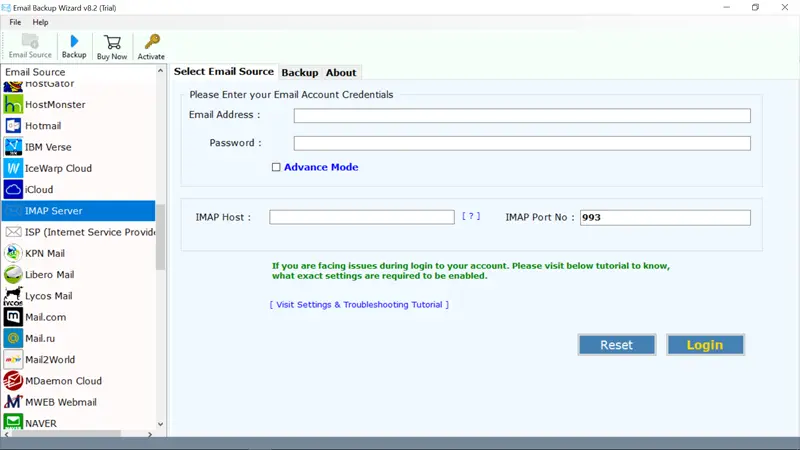
Task: Click the Backup play icon in toolbar
Action: tap(74, 41)
